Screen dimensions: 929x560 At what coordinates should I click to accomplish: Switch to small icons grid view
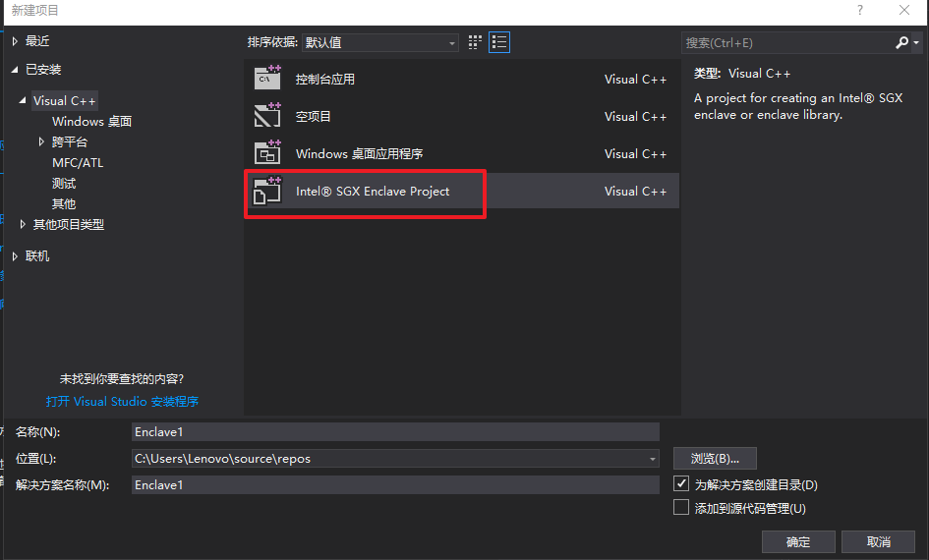pyautogui.click(x=475, y=42)
